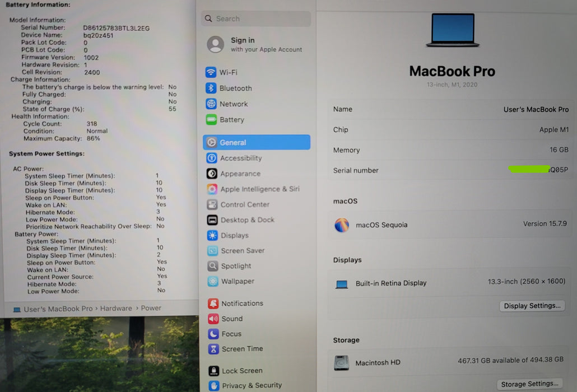Click the Memory value 16 GB
The image size is (577, 392).
tap(559, 150)
